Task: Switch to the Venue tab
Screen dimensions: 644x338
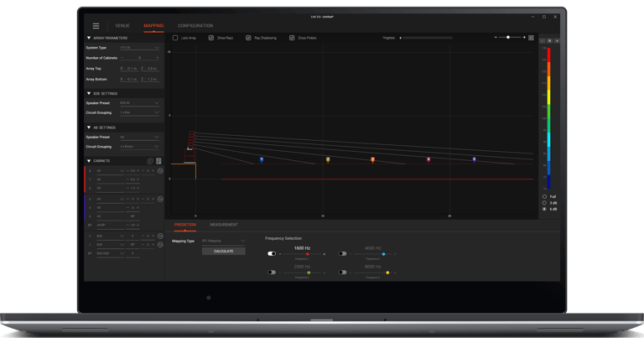Action: pyautogui.click(x=122, y=26)
